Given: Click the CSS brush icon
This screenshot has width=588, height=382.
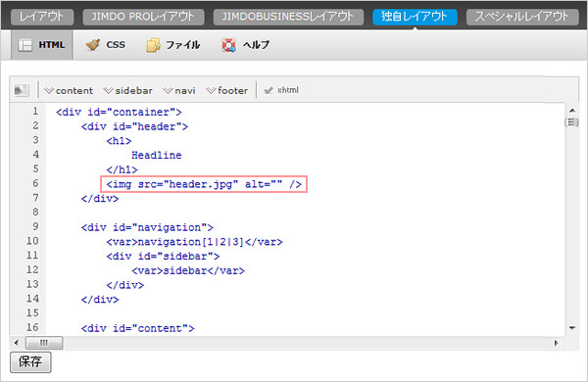Looking at the screenshot, I should [93, 45].
